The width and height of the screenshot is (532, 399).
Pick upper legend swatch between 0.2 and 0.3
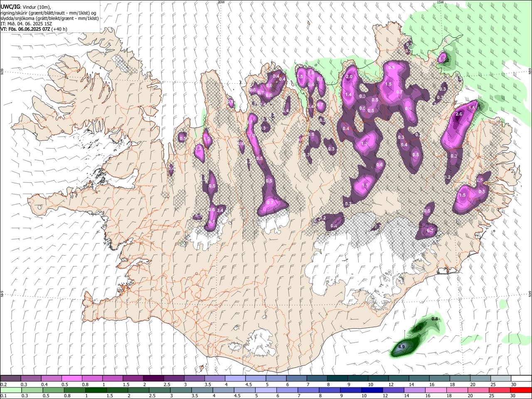click(x=10, y=378)
